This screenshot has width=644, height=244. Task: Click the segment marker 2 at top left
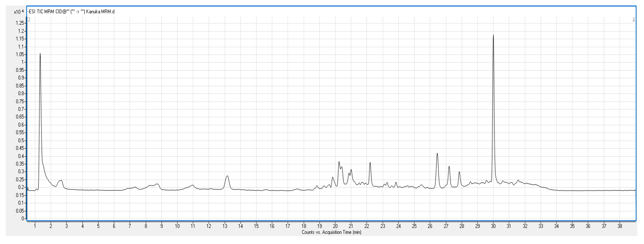(x=29, y=20)
